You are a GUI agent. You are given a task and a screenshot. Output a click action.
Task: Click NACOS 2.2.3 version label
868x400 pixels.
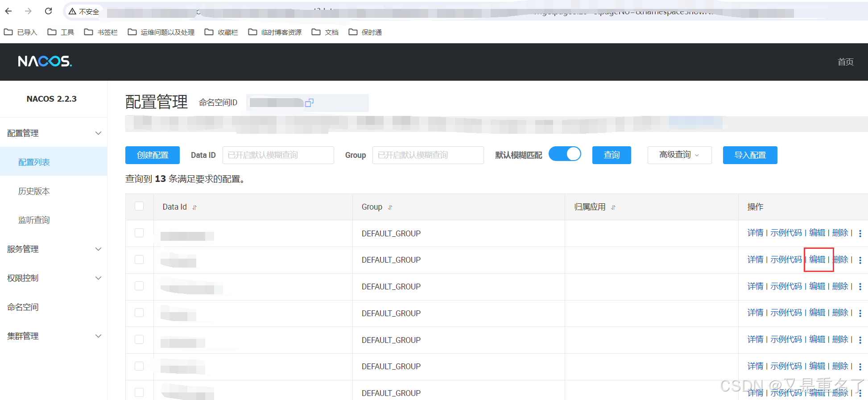(x=52, y=99)
